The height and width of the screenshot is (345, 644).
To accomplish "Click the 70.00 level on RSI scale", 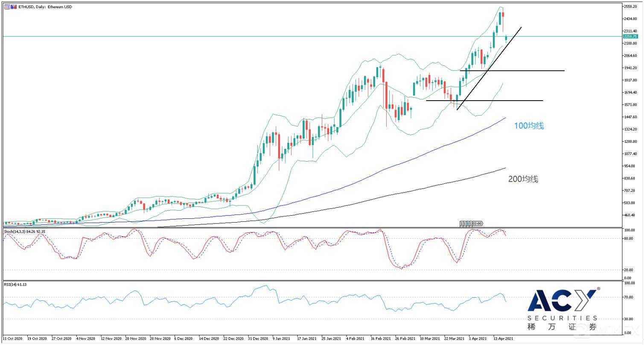I will (628, 297).
